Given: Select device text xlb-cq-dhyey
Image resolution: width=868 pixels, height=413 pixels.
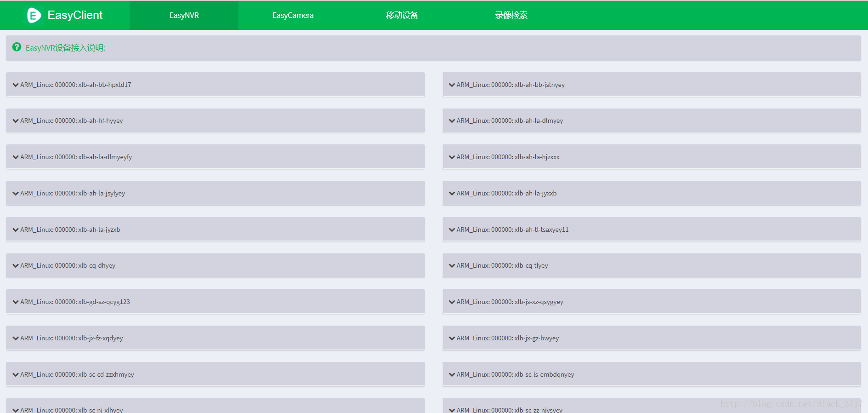Looking at the screenshot, I should (x=97, y=265).
